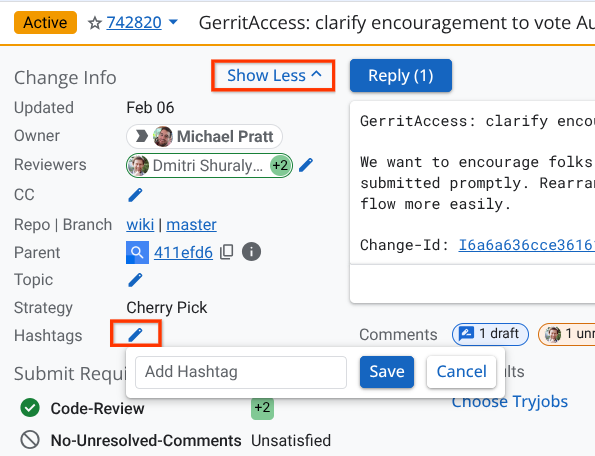Click the CC edit pencil icon
This screenshot has height=456, width=595.
click(135, 195)
